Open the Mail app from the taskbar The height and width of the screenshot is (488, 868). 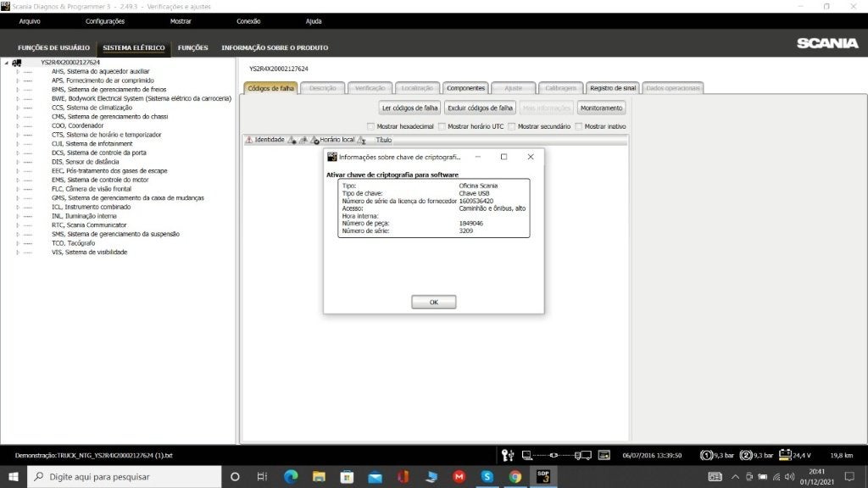375,476
